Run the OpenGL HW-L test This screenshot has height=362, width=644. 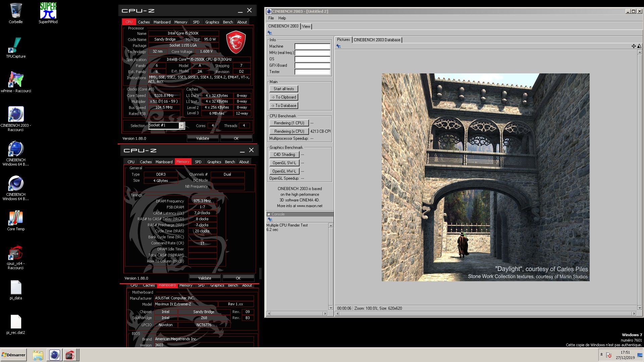pyautogui.click(x=284, y=171)
